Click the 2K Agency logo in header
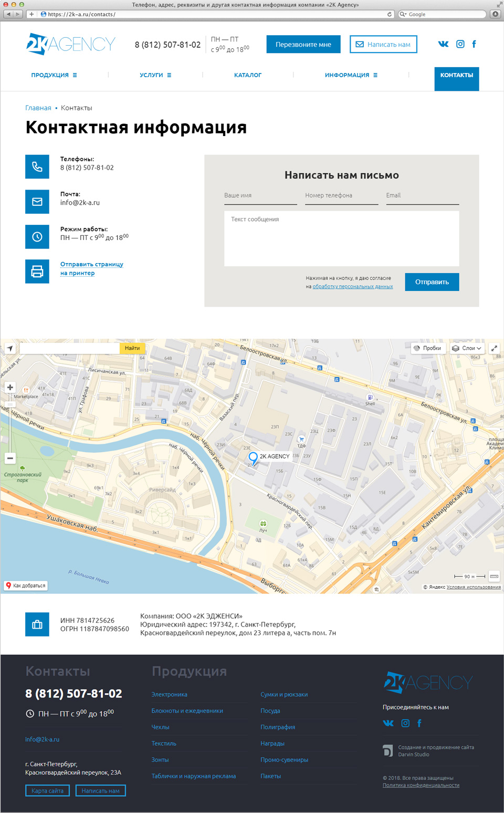The image size is (504, 813). [x=71, y=44]
